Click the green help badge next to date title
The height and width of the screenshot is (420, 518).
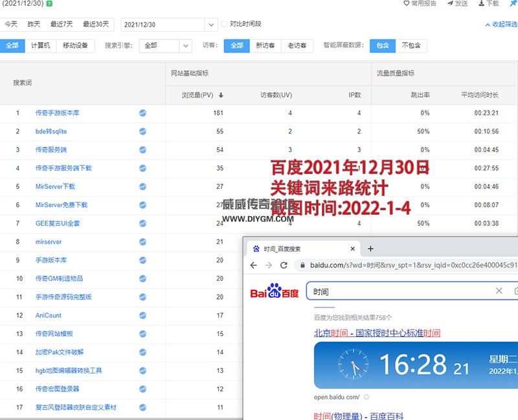49,4
